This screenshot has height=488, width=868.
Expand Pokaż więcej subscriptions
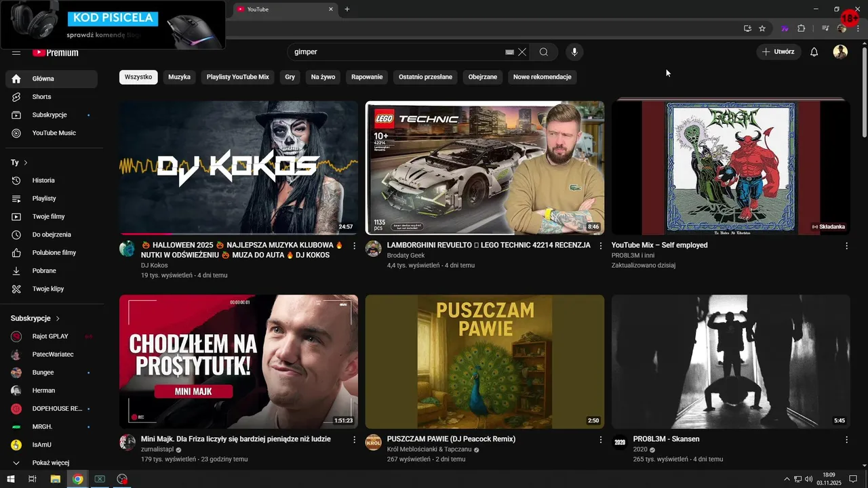point(52,463)
